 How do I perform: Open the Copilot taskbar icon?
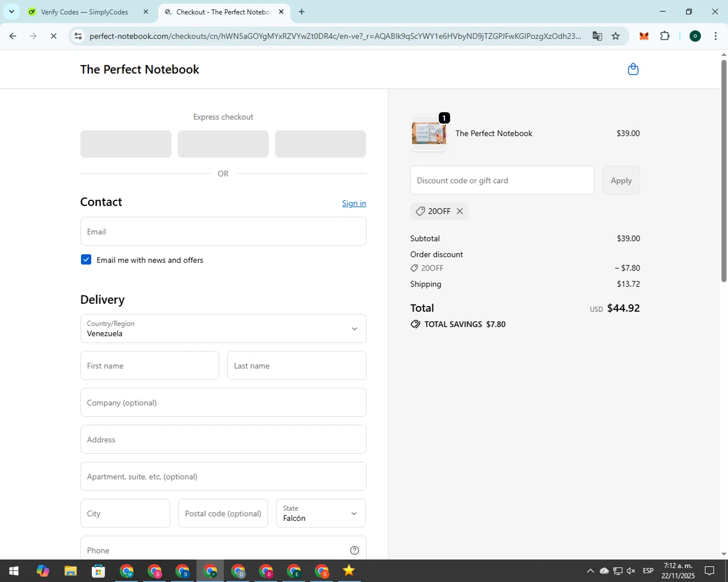click(43, 571)
